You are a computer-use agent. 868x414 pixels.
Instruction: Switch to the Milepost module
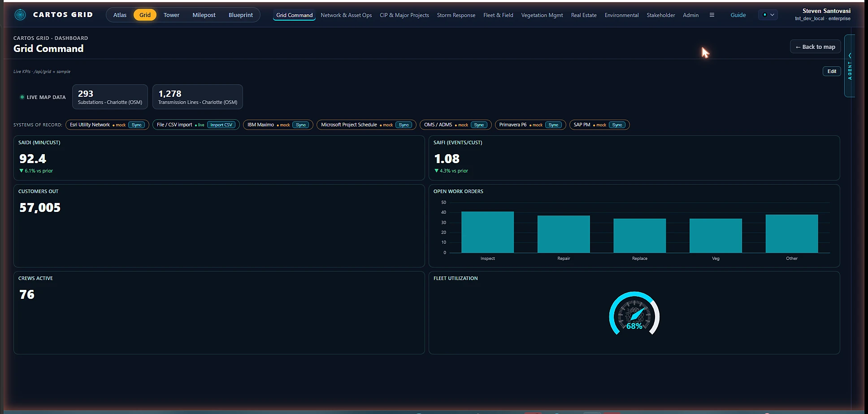pos(204,15)
